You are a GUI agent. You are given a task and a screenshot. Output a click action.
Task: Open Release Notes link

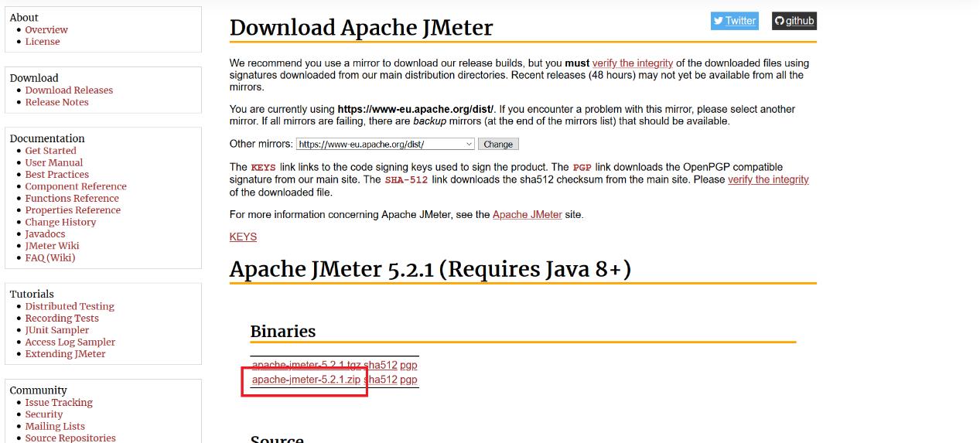[56, 102]
